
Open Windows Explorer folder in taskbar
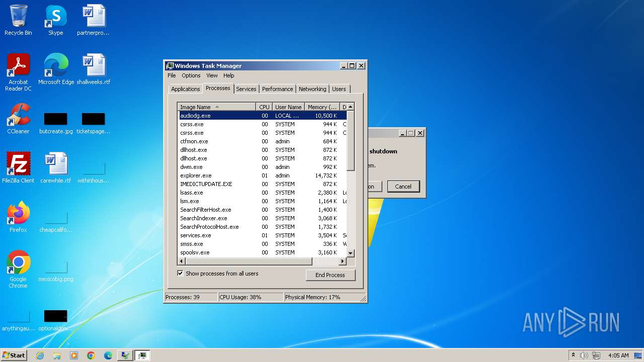click(57, 355)
